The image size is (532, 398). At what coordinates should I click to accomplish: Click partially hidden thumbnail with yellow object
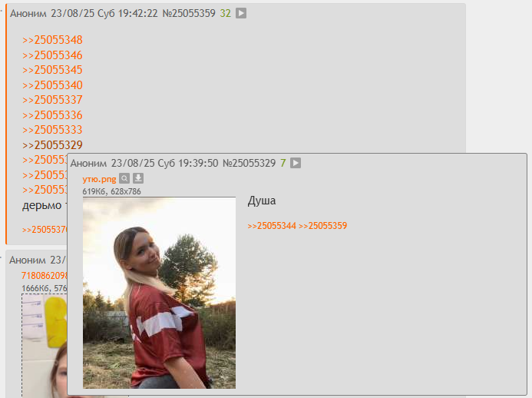pyautogui.click(x=45, y=346)
